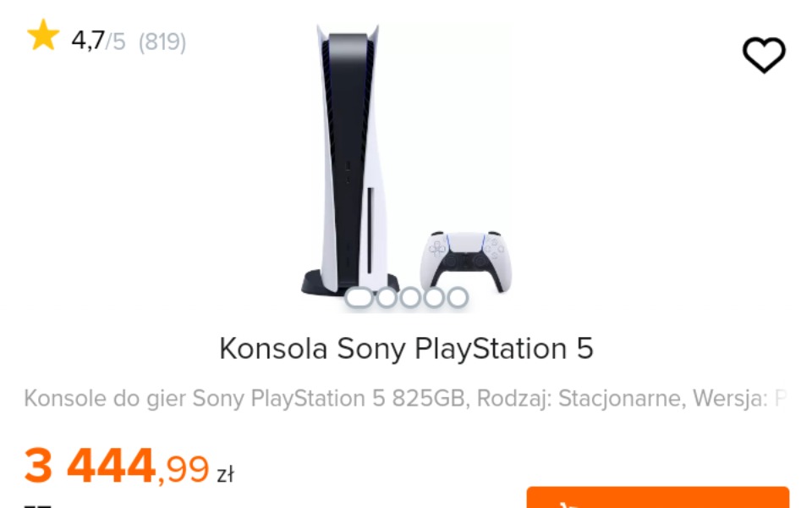View the 819 reviews count
The width and height of the screenshot is (812, 508).
162,41
